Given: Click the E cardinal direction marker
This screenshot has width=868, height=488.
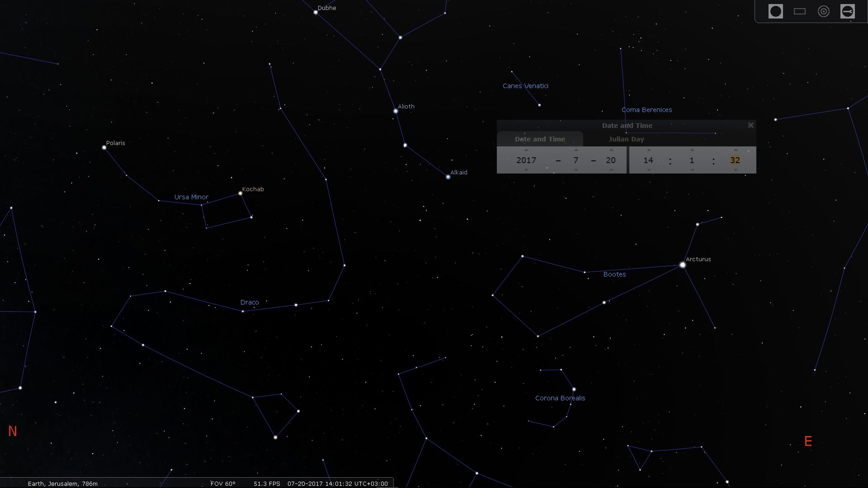Looking at the screenshot, I should (808, 441).
